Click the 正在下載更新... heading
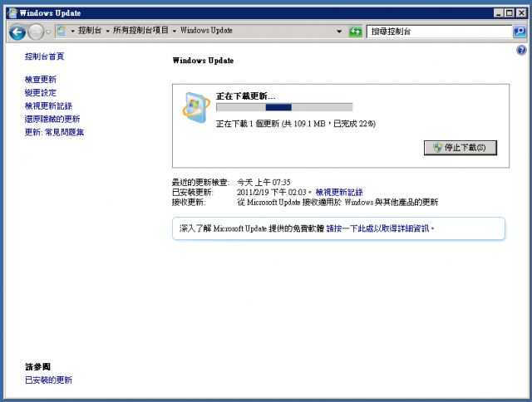This screenshot has width=532, height=402. (x=246, y=96)
